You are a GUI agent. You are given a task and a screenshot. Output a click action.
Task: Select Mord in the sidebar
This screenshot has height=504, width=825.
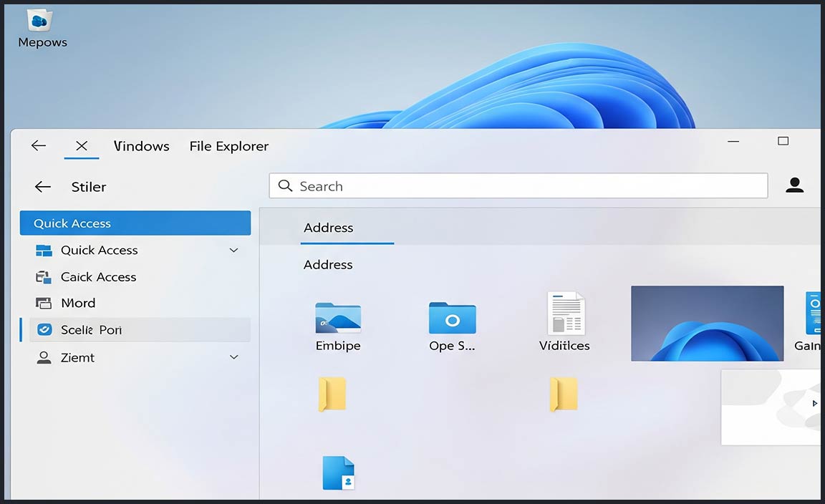[78, 303]
